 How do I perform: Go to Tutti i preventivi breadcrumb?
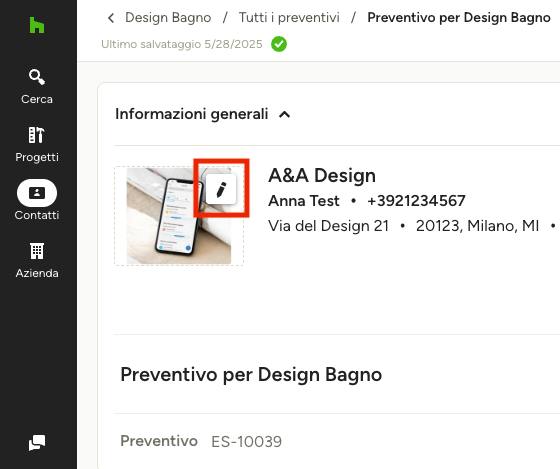pos(289,18)
